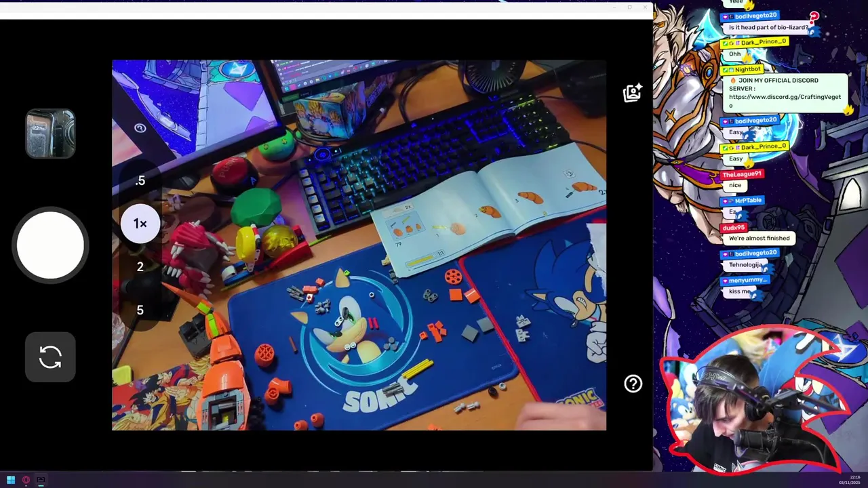Click the live camera viewfinder preview
Viewport: 868px width, 488px height.
tap(359, 245)
